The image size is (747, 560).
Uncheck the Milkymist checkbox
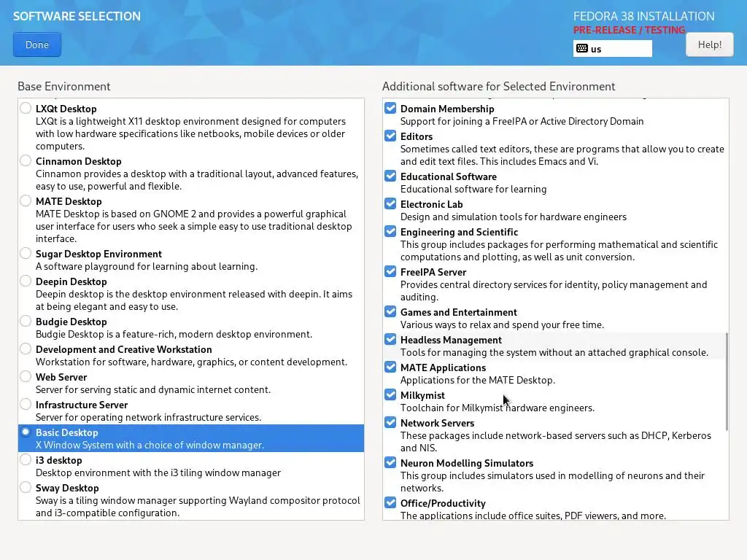click(390, 394)
